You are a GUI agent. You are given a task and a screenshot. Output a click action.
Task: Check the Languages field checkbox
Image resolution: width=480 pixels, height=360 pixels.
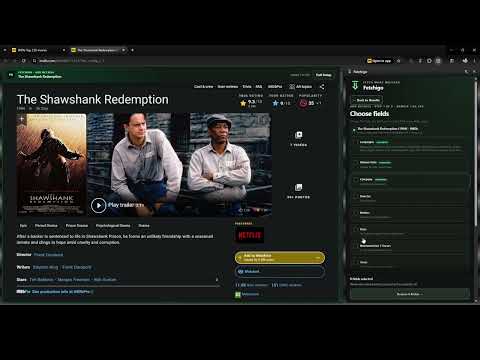coord(355,142)
